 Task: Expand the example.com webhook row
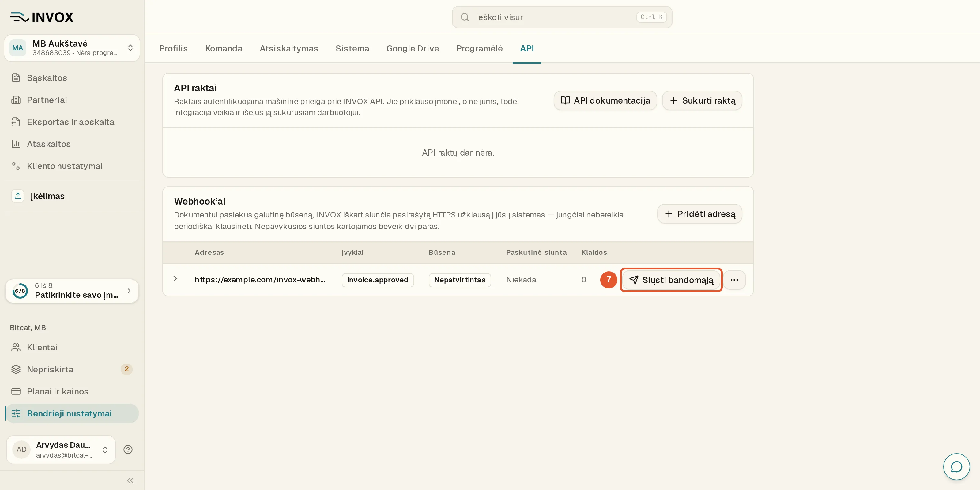click(x=175, y=279)
